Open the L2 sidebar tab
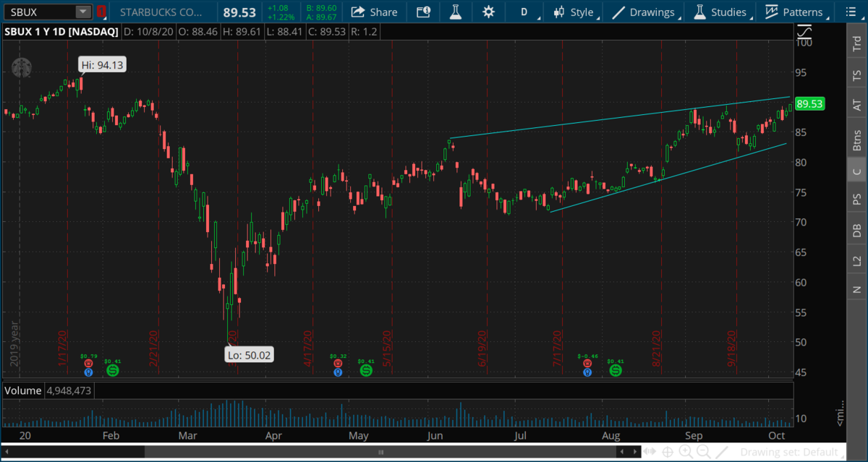The image size is (868, 462). pyautogui.click(x=858, y=260)
